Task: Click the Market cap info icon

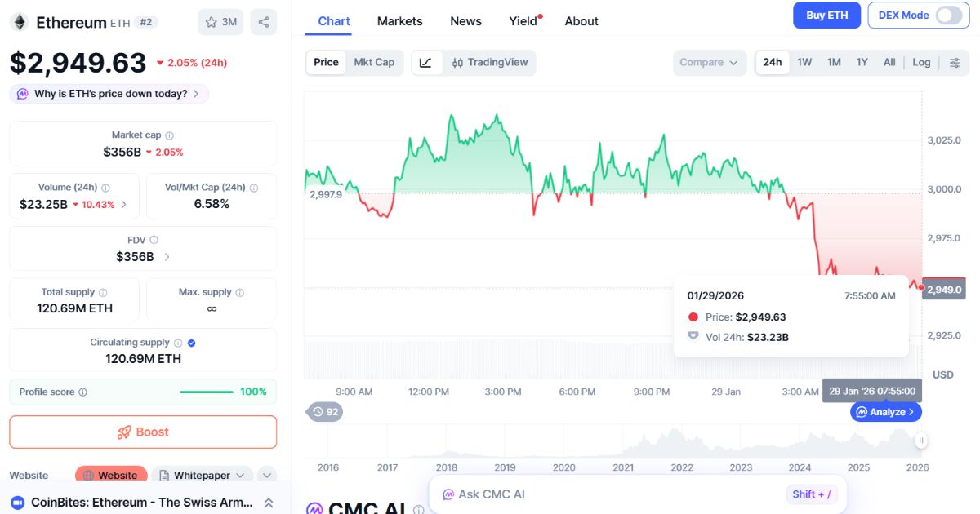Action: click(x=170, y=135)
